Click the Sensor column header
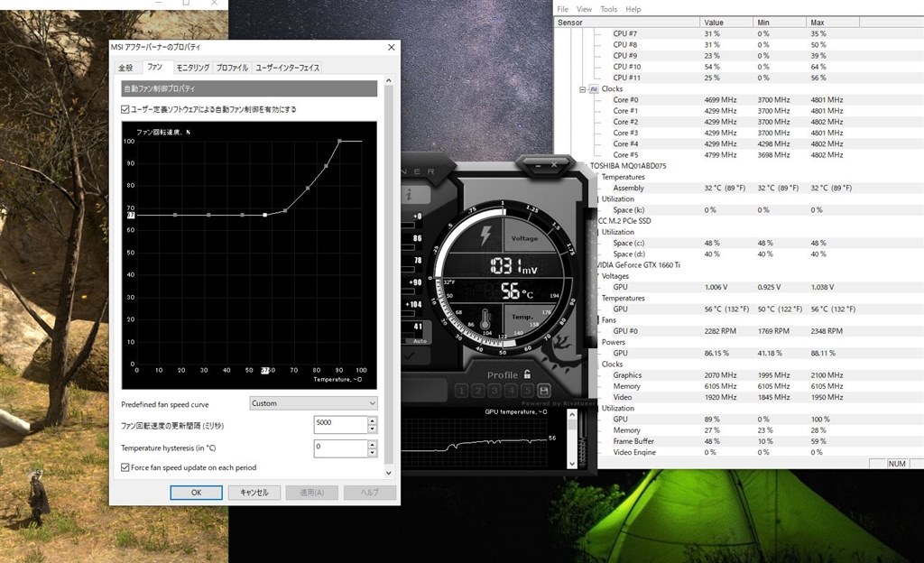Image resolution: width=924 pixels, height=563 pixels. coord(627,23)
